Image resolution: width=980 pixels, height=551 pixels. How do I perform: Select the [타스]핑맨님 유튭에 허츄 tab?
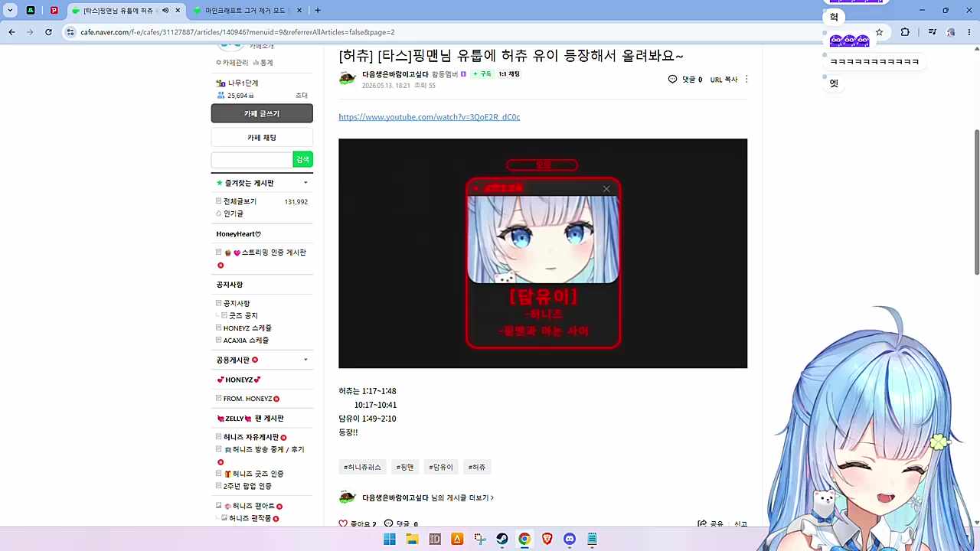pyautogui.click(x=119, y=11)
